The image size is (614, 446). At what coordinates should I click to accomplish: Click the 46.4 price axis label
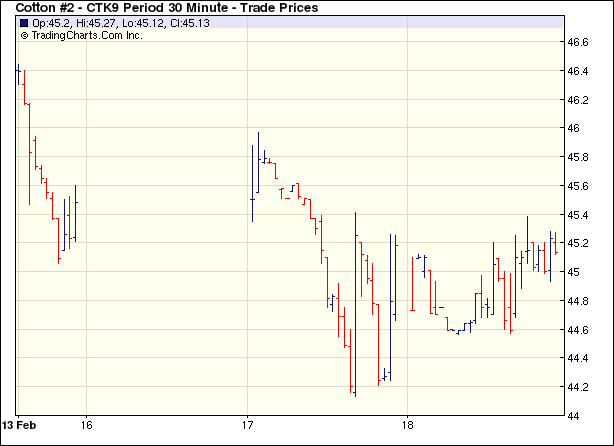[579, 72]
